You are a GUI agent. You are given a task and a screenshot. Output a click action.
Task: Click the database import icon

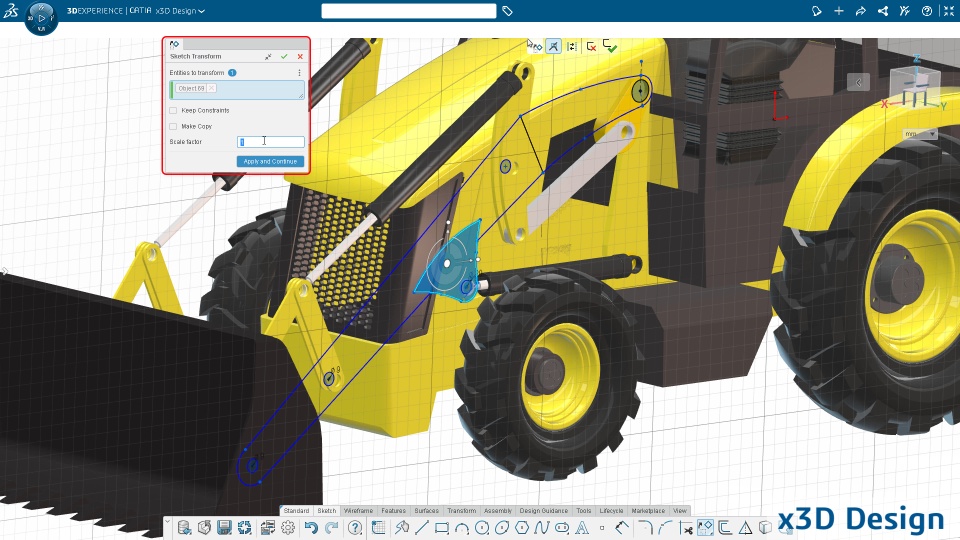184,528
